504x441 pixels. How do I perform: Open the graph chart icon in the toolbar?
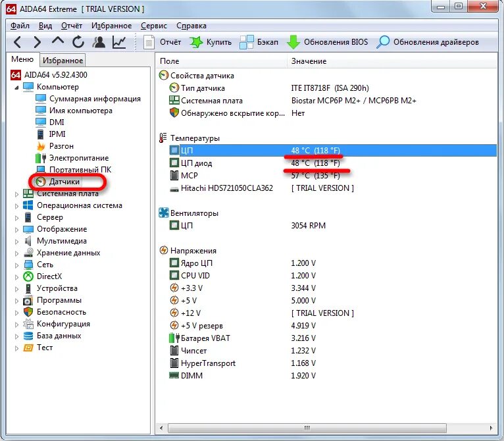pyautogui.click(x=119, y=42)
